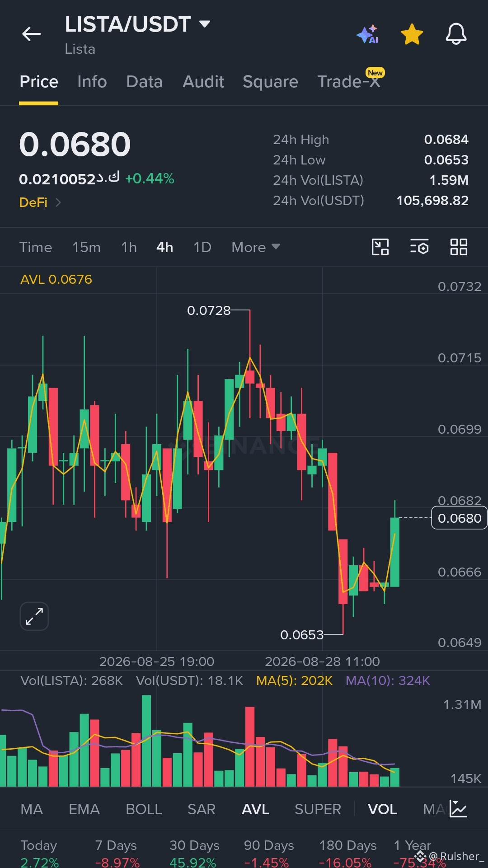Click the 24h Vol(USDT) value 105,698.82
This screenshot has width=488, height=868.
(x=432, y=201)
